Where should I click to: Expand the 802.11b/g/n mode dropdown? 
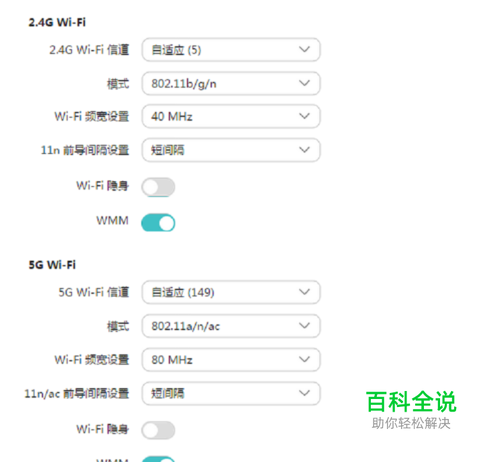click(x=231, y=83)
